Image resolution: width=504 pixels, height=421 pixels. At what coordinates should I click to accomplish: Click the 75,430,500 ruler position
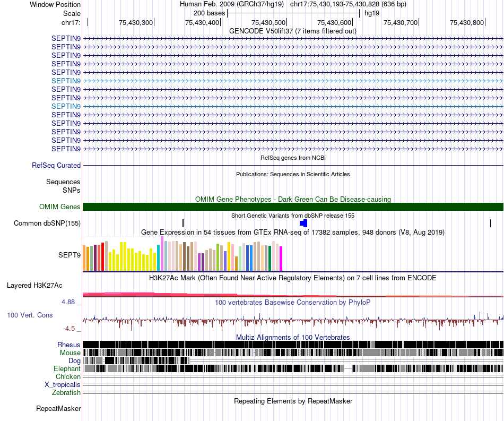(x=268, y=22)
